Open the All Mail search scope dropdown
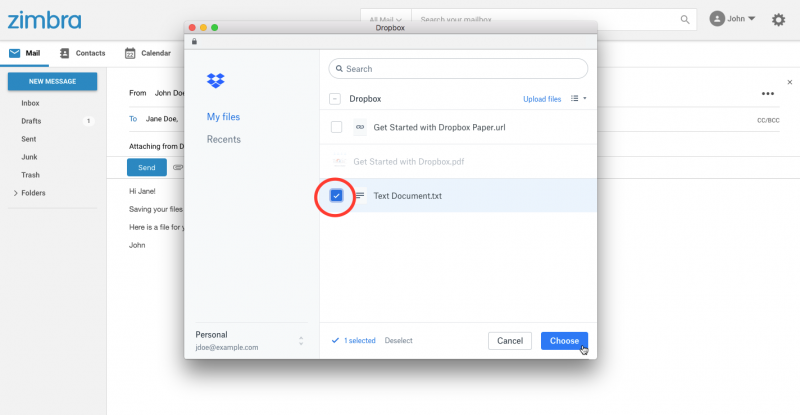 [x=385, y=19]
